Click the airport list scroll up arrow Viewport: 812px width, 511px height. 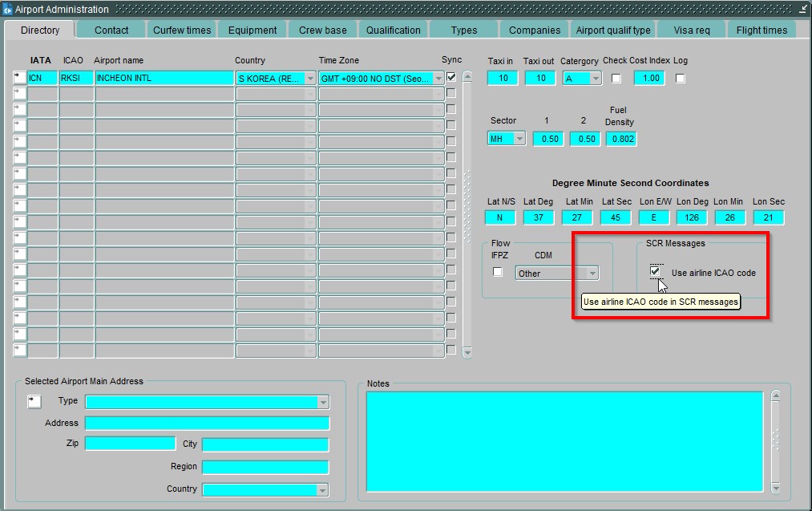pos(467,78)
